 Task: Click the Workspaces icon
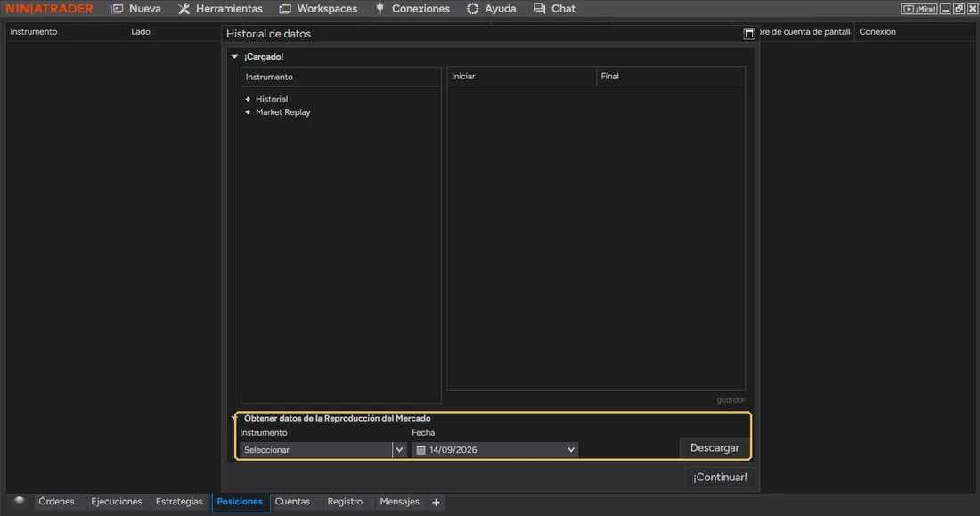285,9
